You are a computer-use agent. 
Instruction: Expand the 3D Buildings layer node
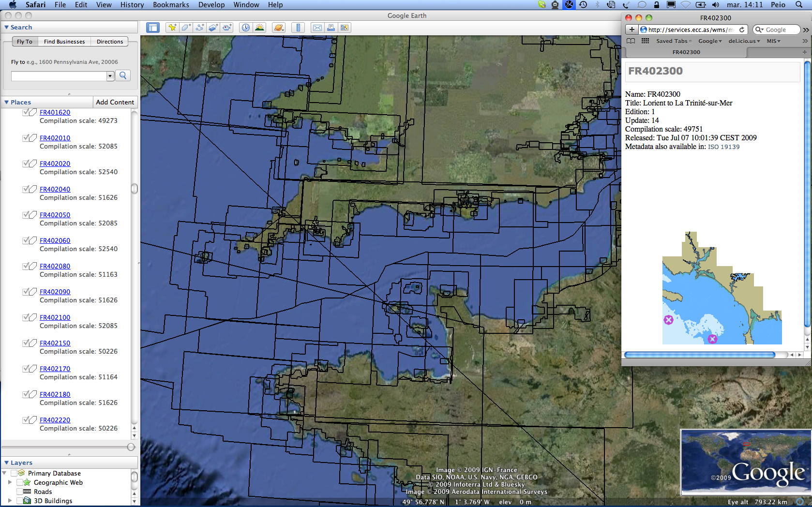pyautogui.click(x=10, y=501)
